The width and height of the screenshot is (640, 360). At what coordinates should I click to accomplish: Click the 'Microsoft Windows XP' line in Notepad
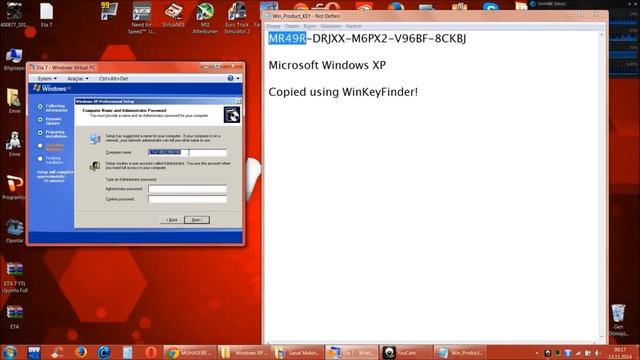click(x=327, y=65)
